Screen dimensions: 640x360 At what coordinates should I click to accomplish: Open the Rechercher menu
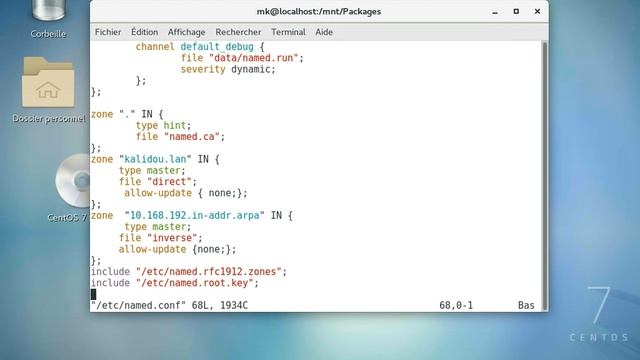[x=238, y=32]
